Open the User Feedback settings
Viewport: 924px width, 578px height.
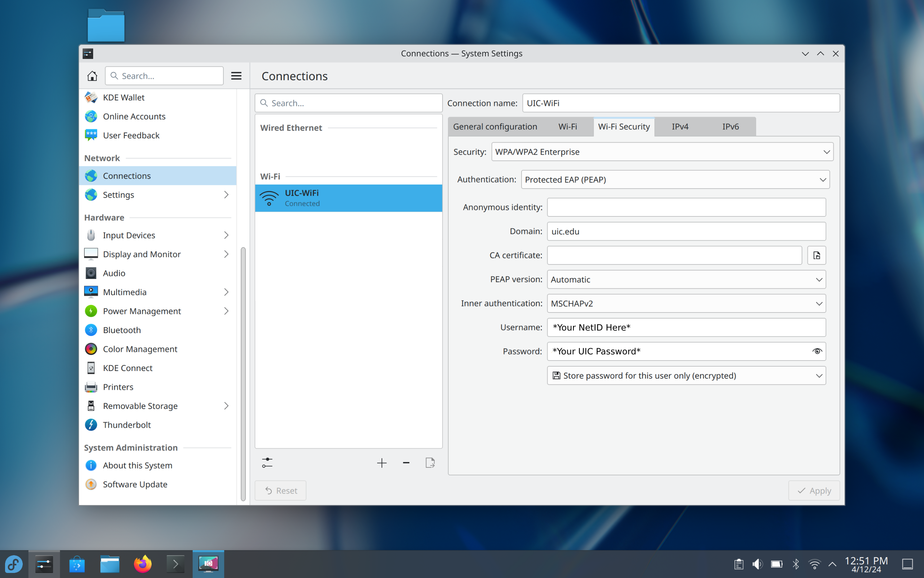158,135
